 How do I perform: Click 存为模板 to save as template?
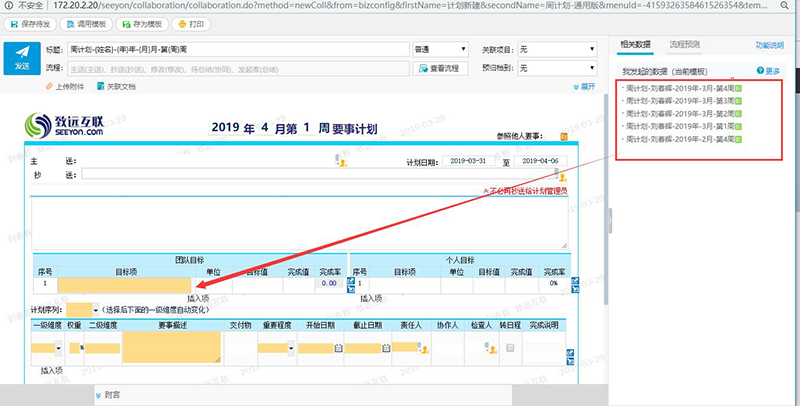pos(140,23)
